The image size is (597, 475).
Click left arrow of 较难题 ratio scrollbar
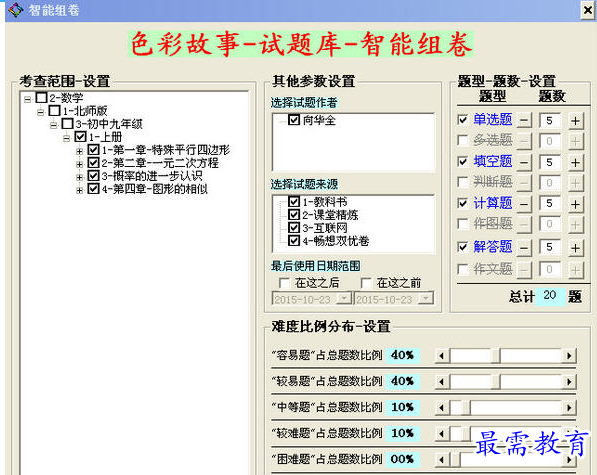click(442, 434)
